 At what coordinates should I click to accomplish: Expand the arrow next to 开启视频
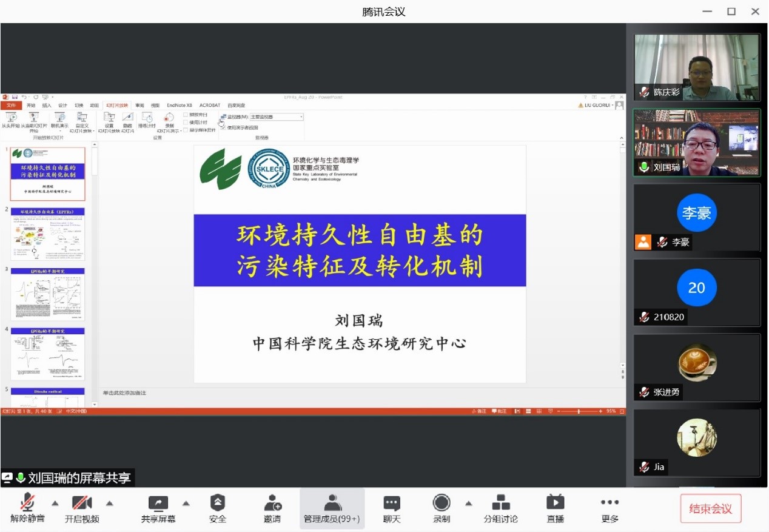pos(110,503)
